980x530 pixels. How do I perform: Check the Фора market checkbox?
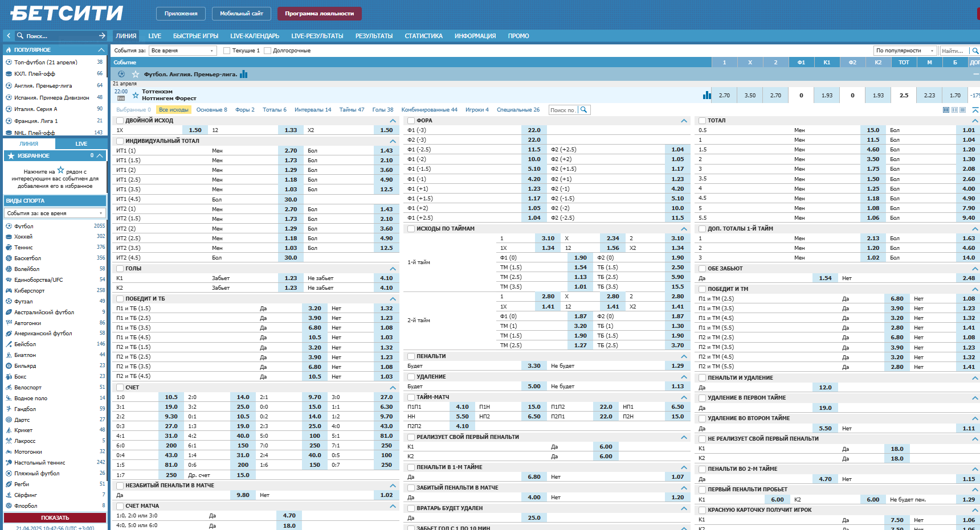point(411,121)
